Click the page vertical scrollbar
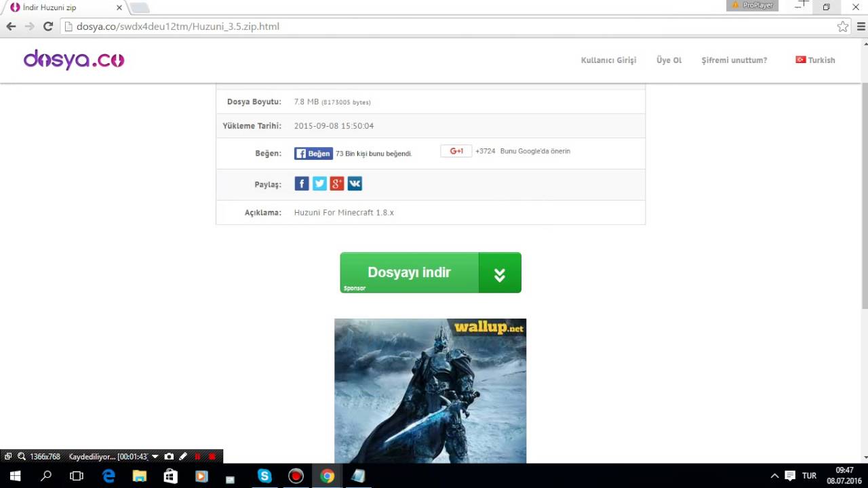Image resolution: width=868 pixels, height=488 pixels. (863, 197)
